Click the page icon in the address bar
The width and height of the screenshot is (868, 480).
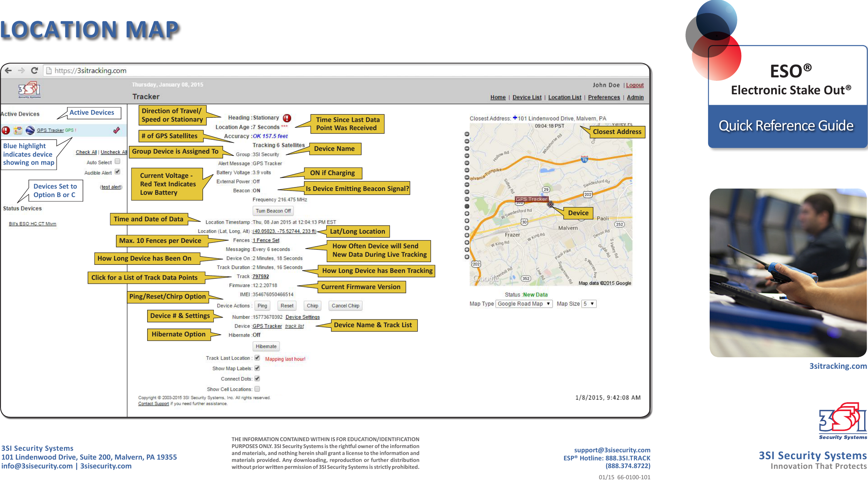pyautogui.click(x=49, y=70)
